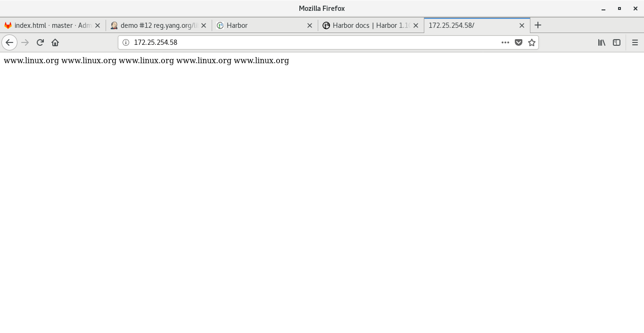This screenshot has width=644, height=333.
Task: Save page to Pocket
Action: pos(519,42)
